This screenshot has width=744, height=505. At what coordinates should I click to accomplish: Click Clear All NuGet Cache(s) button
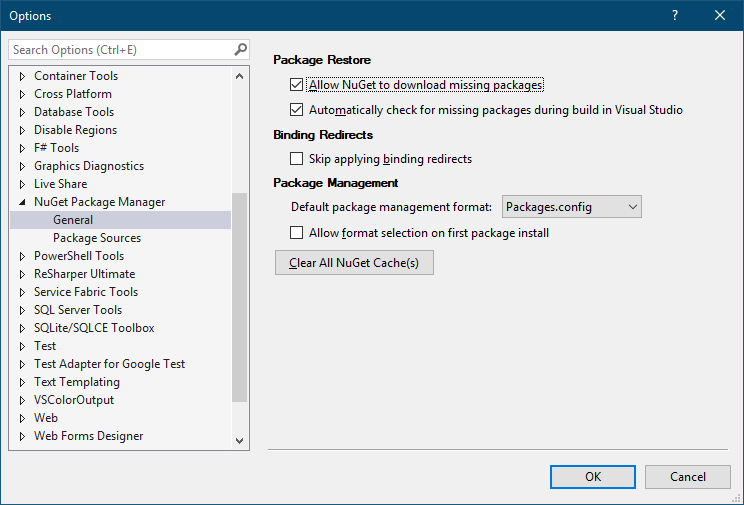(x=354, y=262)
